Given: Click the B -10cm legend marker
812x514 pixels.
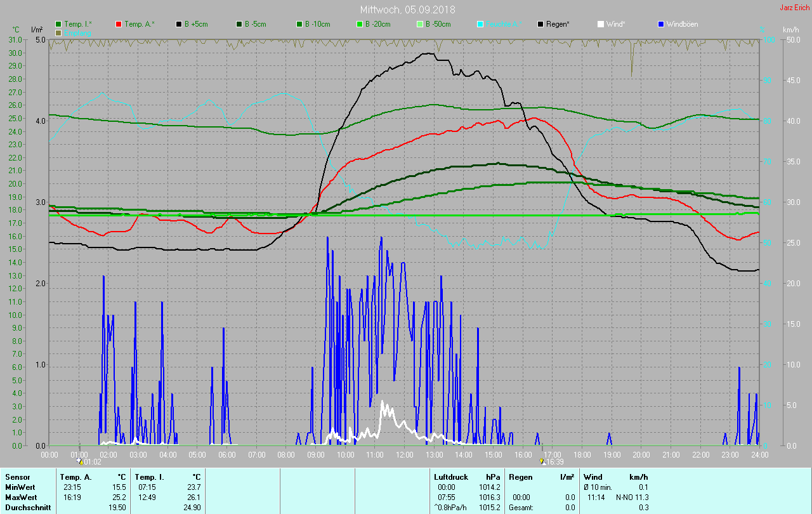Looking at the screenshot, I should [299, 24].
